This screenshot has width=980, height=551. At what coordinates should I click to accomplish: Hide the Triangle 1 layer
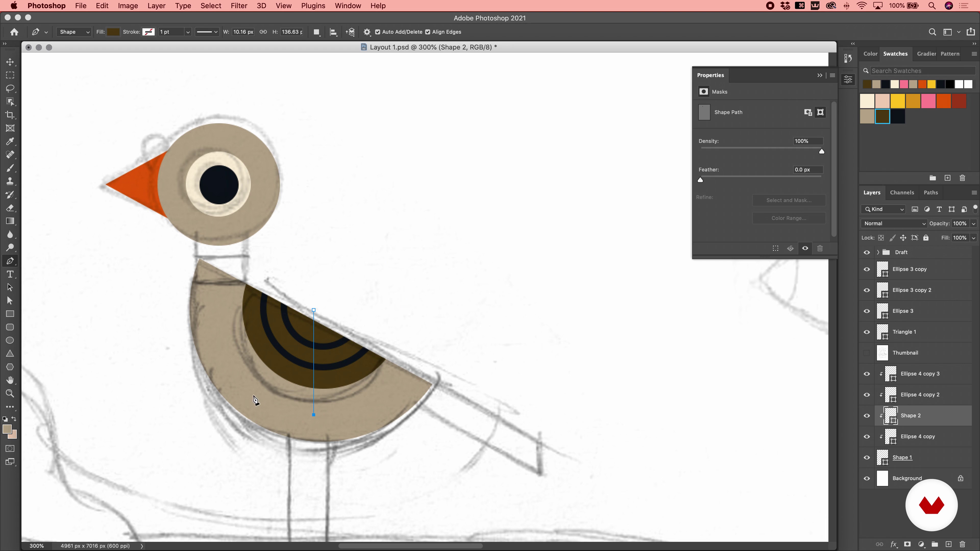coord(867,332)
